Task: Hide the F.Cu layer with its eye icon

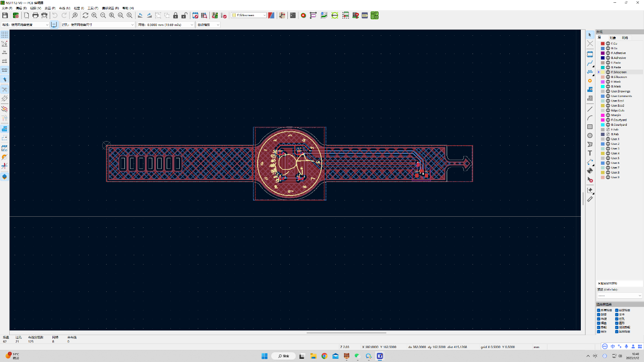Action: coord(608,44)
